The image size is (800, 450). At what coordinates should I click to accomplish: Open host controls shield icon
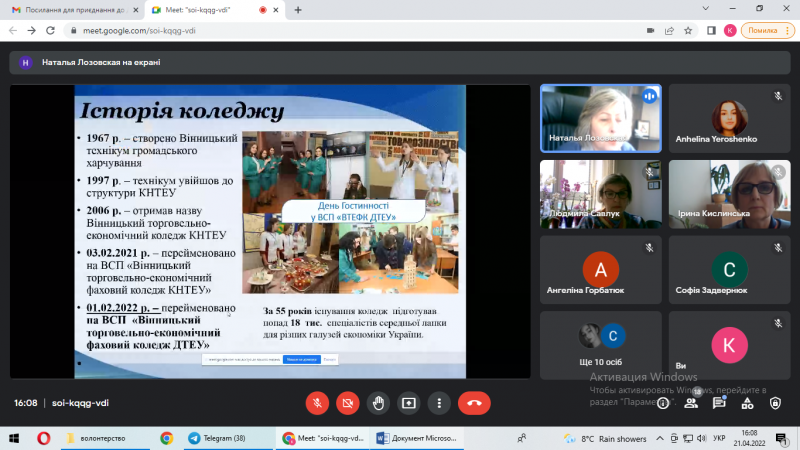tap(776, 403)
